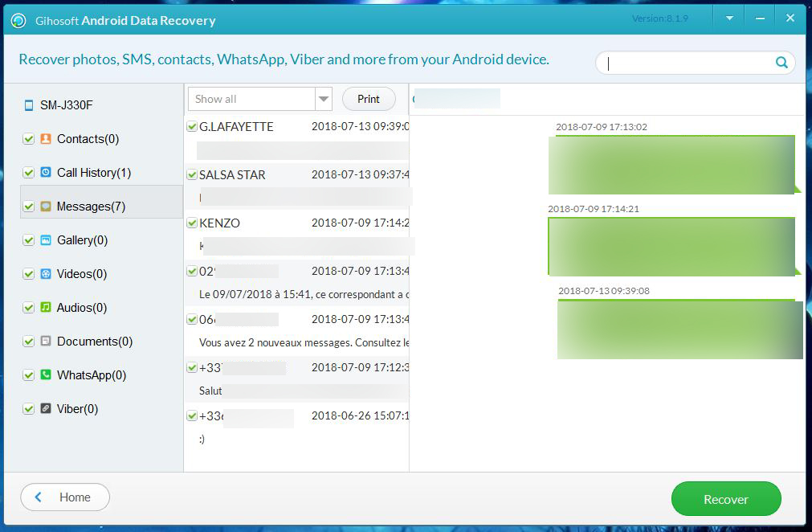Uncheck the Gallery(0) checkbox
The height and width of the screenshot is (532, 812).
28,240
